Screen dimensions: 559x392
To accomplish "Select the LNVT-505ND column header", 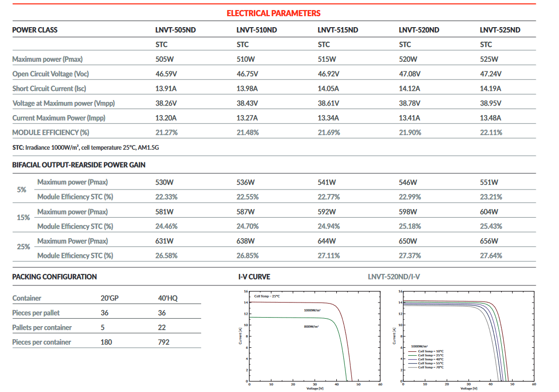I will pos(175,30).
